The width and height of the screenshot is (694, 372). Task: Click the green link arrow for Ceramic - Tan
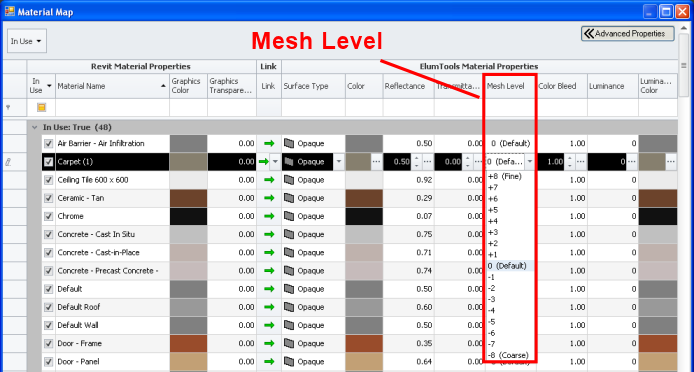[269, 198]
